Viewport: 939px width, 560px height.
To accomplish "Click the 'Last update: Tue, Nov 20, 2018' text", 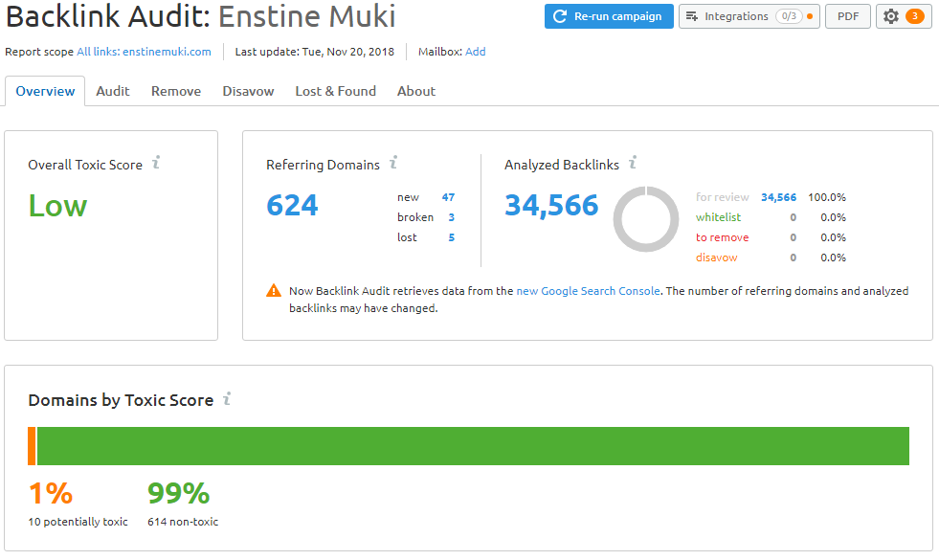I will pyautogui.click(x=314, y=52).
